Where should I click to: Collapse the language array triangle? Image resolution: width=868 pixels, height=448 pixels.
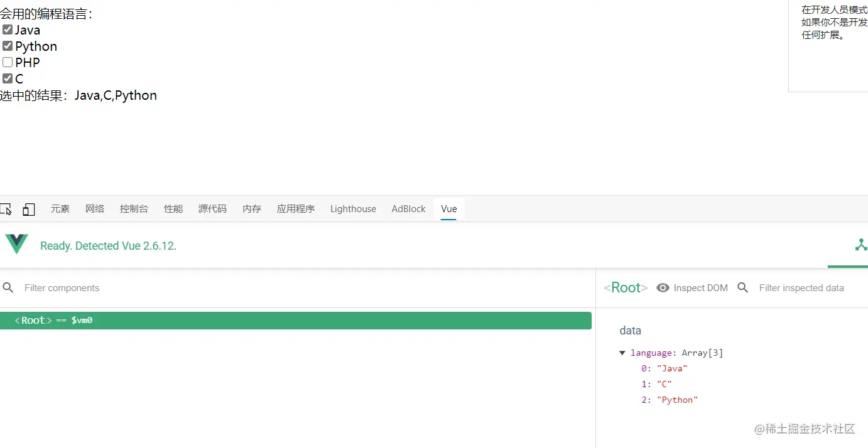click(x=622, y=353)
